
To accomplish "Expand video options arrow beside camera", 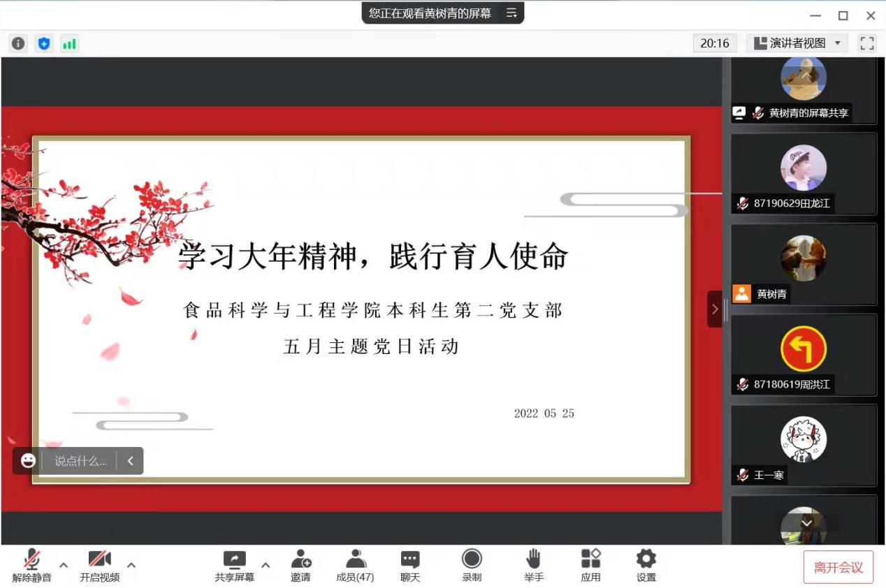I will pyautogui.click(x=131, y=565).
